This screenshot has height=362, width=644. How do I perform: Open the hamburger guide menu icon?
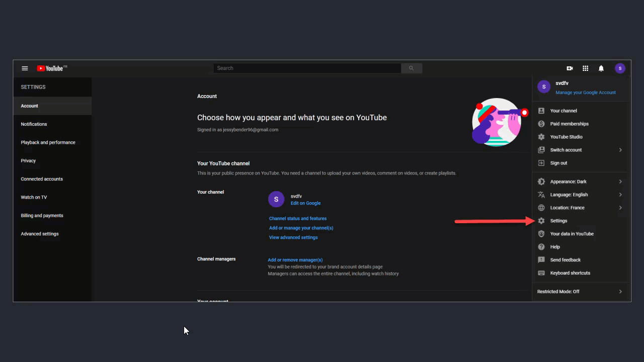pos(25,68)
